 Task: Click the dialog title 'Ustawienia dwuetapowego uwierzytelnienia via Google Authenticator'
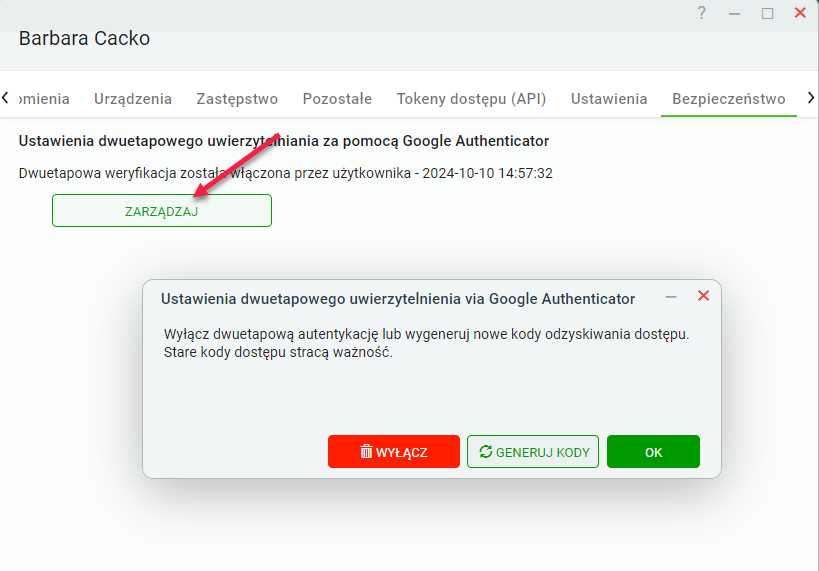[398, 299]
